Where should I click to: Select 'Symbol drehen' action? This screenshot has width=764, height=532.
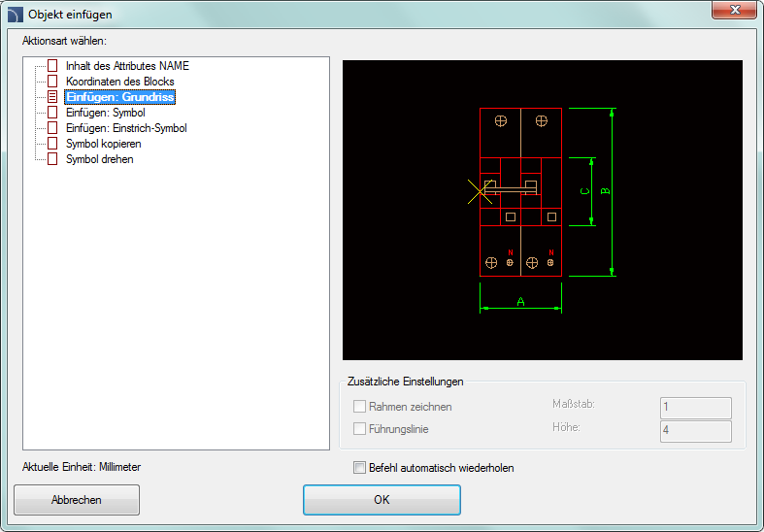[x=99, y=159]
